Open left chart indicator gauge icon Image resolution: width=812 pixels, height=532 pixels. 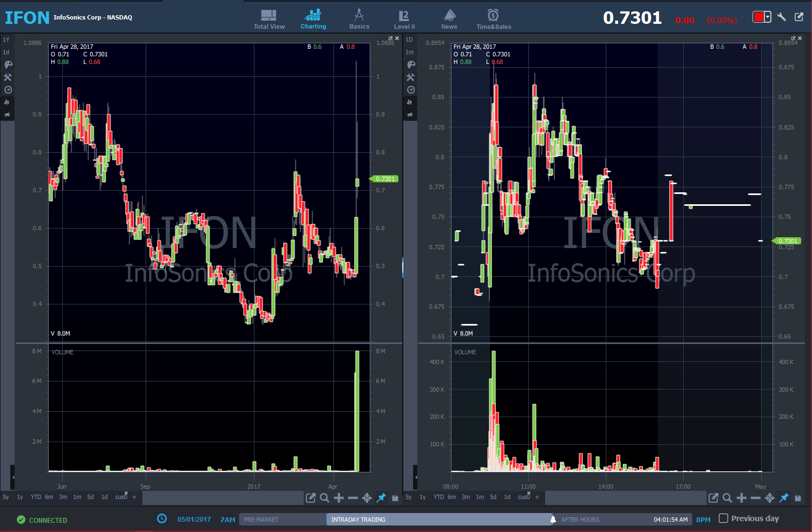[8, 90]
